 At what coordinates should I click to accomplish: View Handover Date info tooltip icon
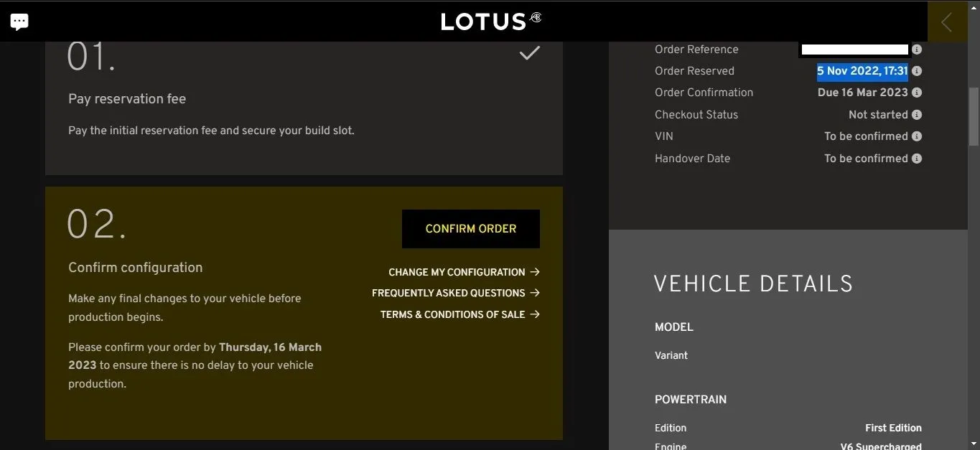(x=917, y=159)
